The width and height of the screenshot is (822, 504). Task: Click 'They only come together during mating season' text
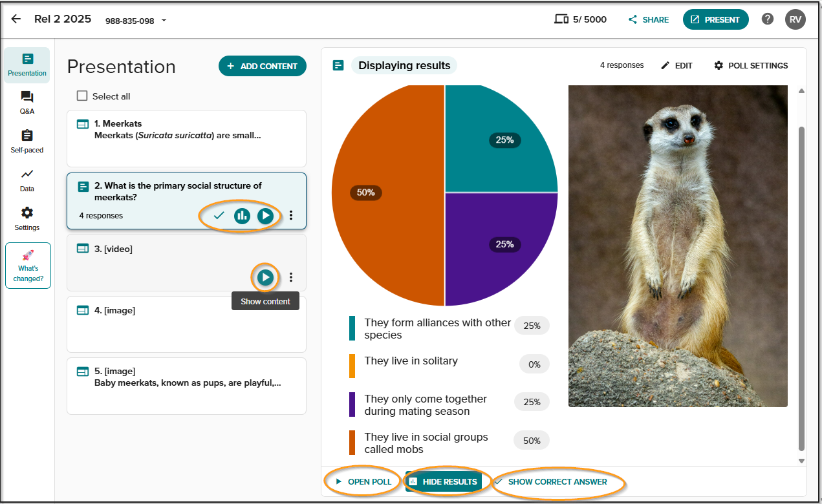426,405
